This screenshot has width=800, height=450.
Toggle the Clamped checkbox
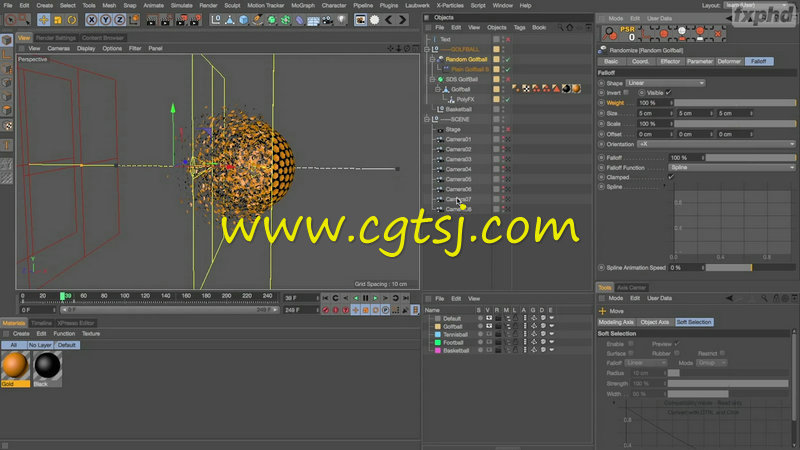pyautogui.click(x=671, y=177)
